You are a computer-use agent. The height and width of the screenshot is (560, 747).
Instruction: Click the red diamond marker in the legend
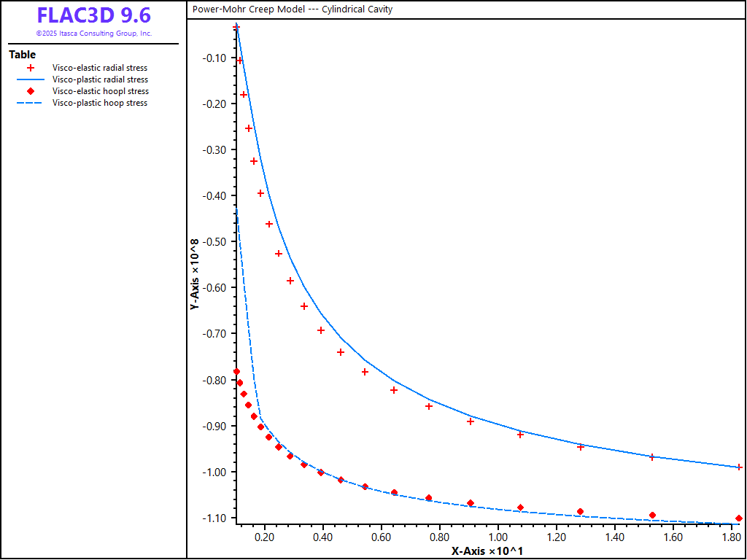(x=31, y=91)
